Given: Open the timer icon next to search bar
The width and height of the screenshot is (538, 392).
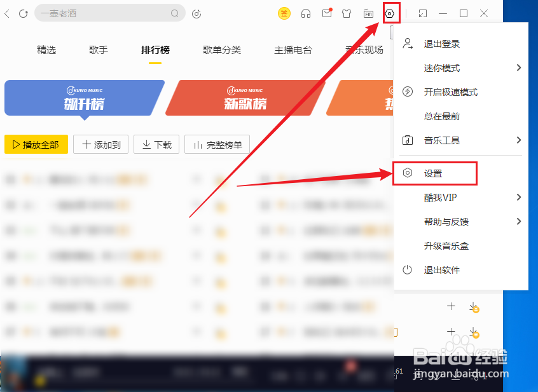Looking at the screenshot, I should tap(197, 13).
